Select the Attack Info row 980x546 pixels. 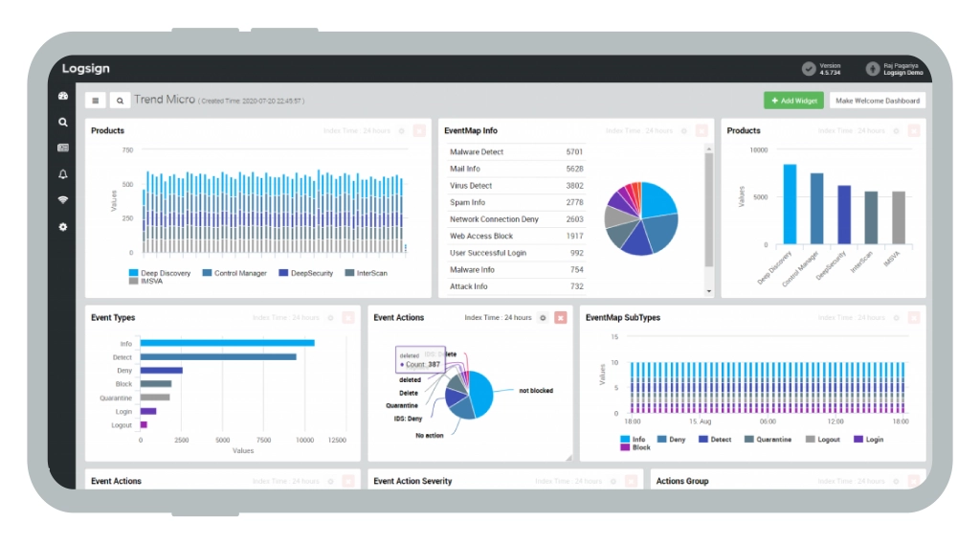[516, 286]
